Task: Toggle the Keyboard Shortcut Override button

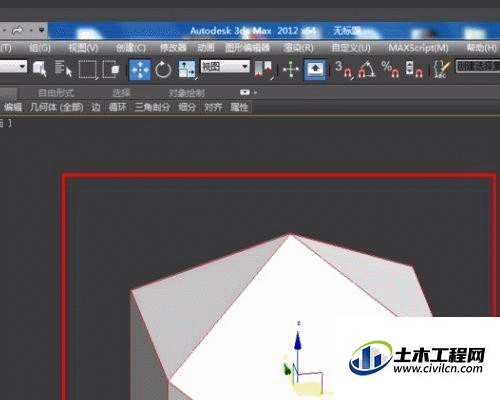Action: (x=315, y=70)
